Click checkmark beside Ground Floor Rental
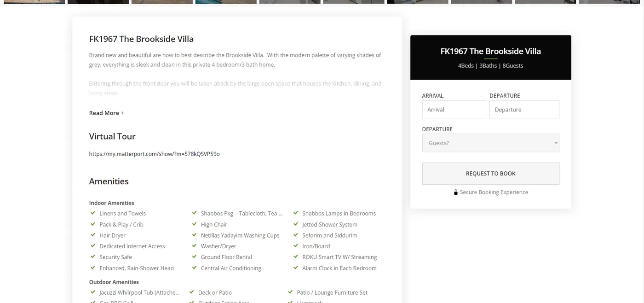The image size is (644, 303). 195,256
